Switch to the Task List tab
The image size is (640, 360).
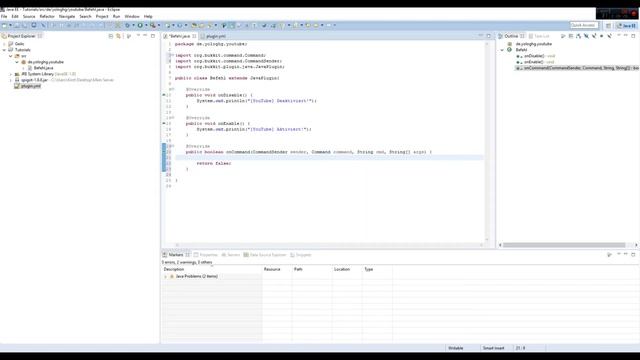(540, 36)
